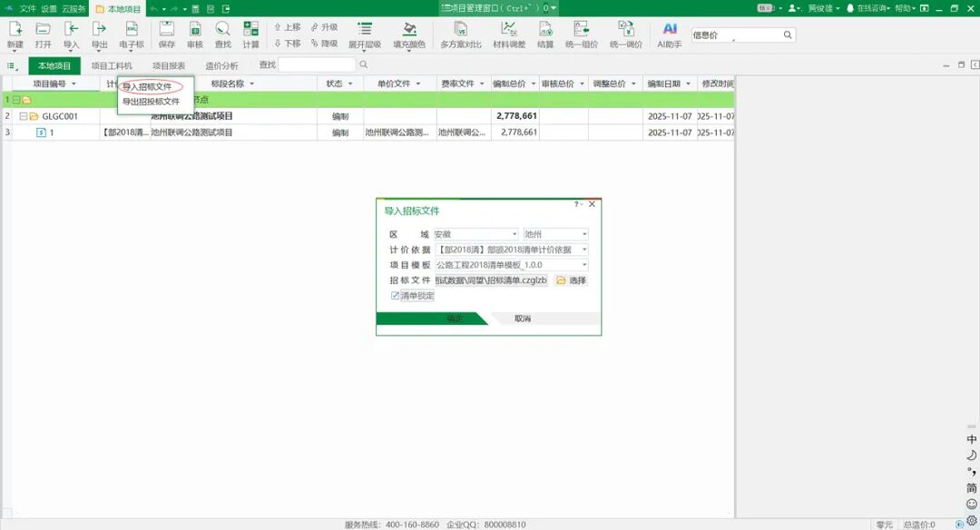Expand the 项目模板 template dropdown
The image size is (980, 530).
coord(584,265)
